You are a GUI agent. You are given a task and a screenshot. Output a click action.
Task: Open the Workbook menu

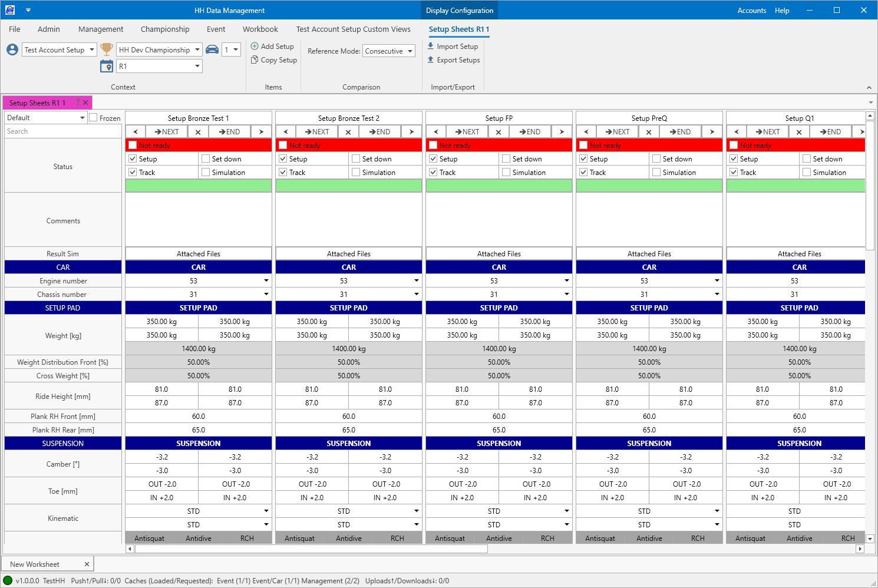[260, 29]
